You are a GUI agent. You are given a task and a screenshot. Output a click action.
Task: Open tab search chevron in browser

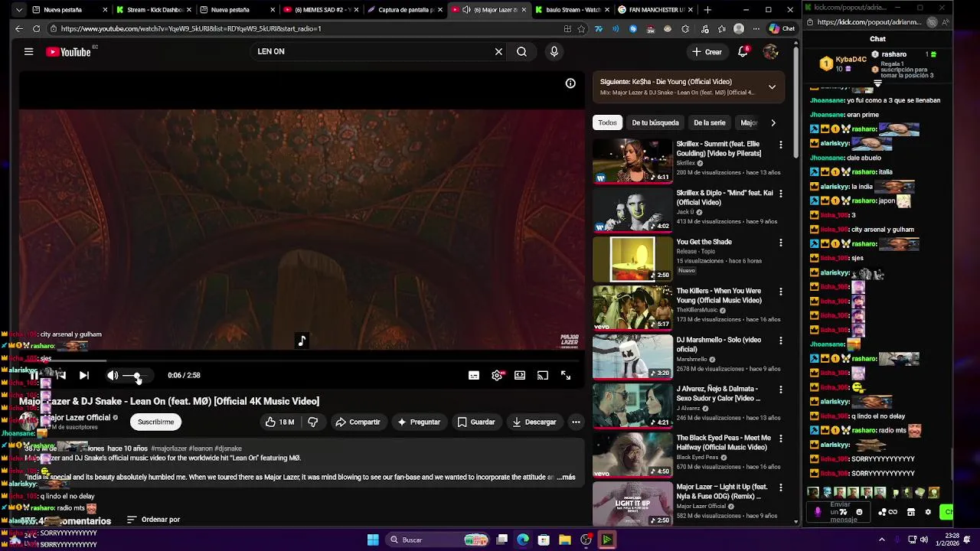[x=18, y=10]
